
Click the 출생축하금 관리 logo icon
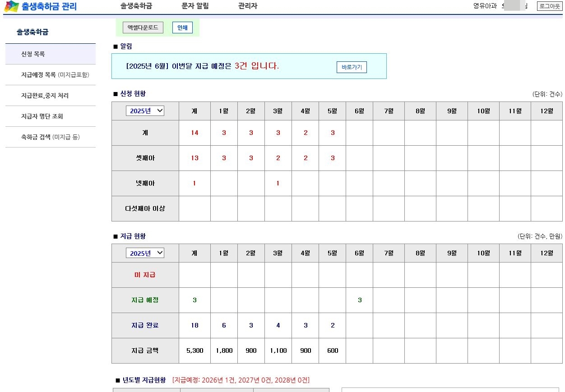[x=12, y=6]
